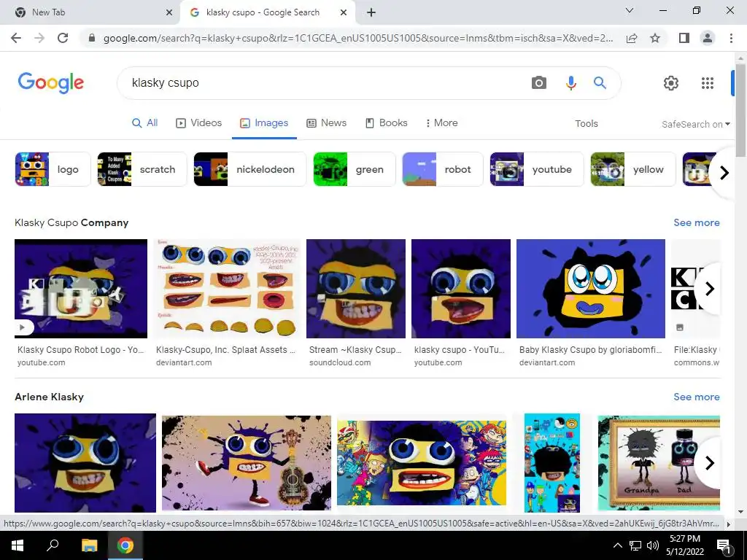Open Klasky-Csupo Splaat Assets thumbnail
Viewport: 747px width, 560px height.
[228, 289]
